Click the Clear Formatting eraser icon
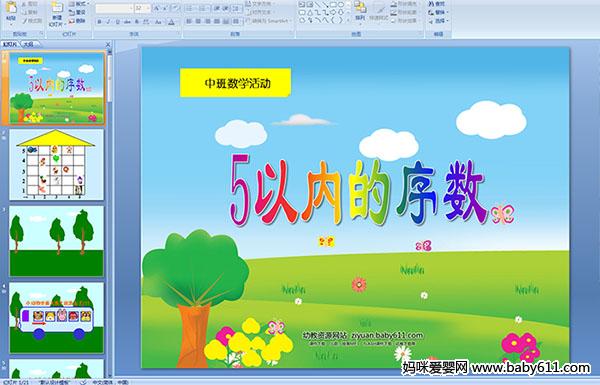Screen dimensions: 600x385 175,8
